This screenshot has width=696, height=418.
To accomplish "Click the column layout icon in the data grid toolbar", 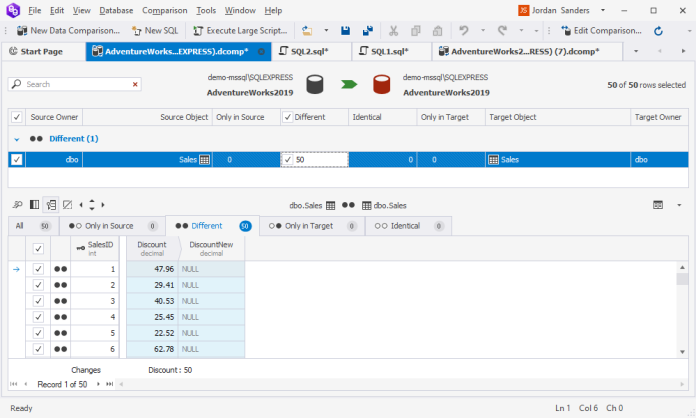I will tap(34, 205).
